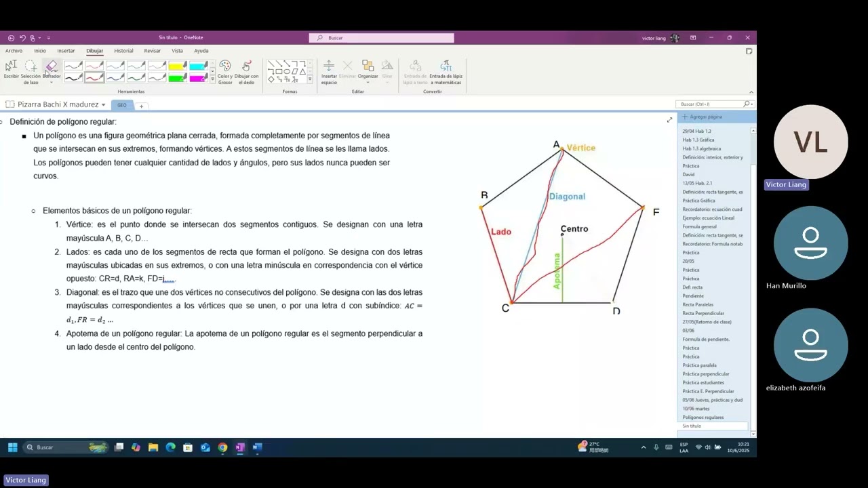Image resolution: width=868 pixels, height=488 pixels.
Task: Expand the pens gallery dropdown
Action: (212, 80)
